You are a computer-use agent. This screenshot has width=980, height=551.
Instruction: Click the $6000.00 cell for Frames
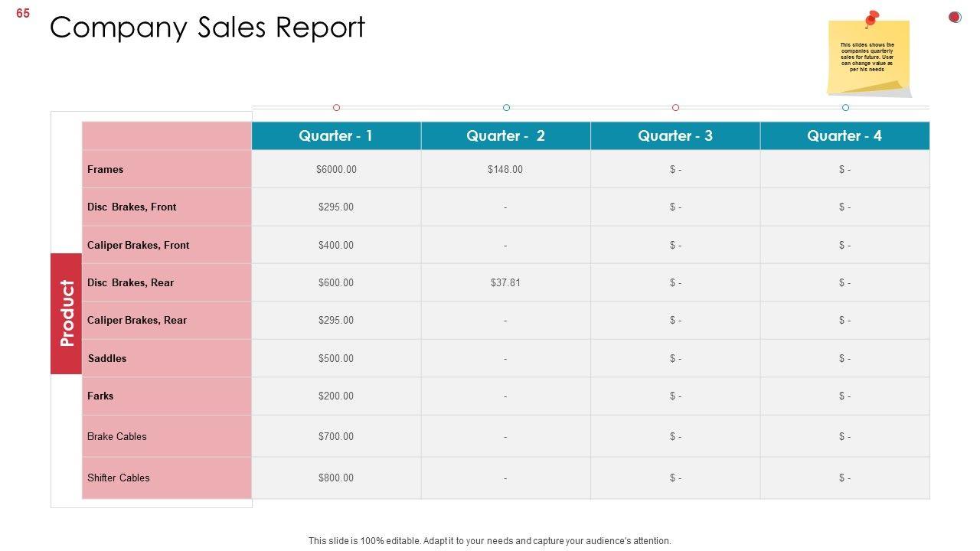(x=336, y=169)
